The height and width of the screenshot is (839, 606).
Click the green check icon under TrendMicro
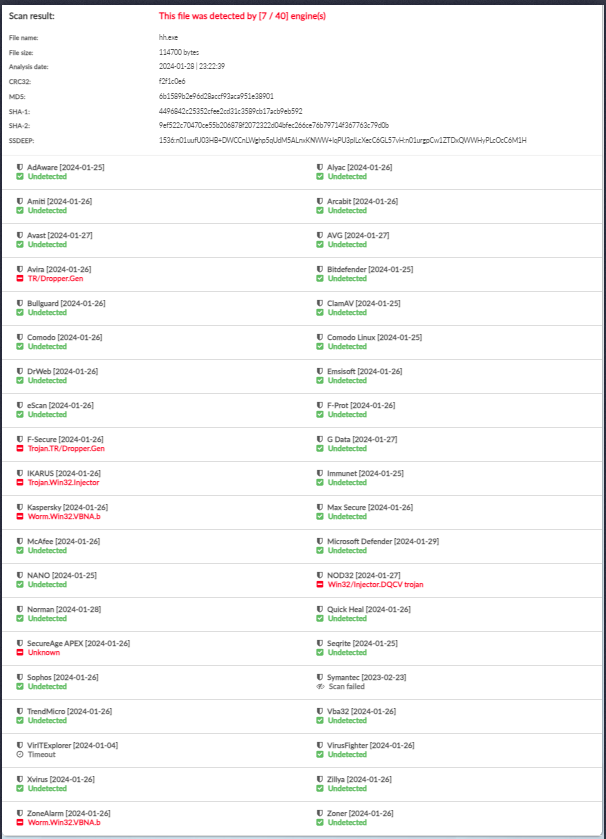(20, 720)
